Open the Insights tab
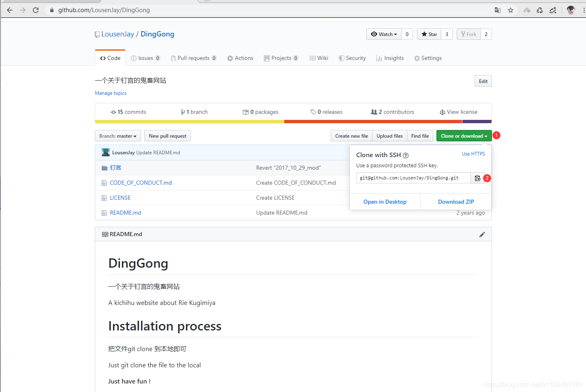 pos(390,58)
